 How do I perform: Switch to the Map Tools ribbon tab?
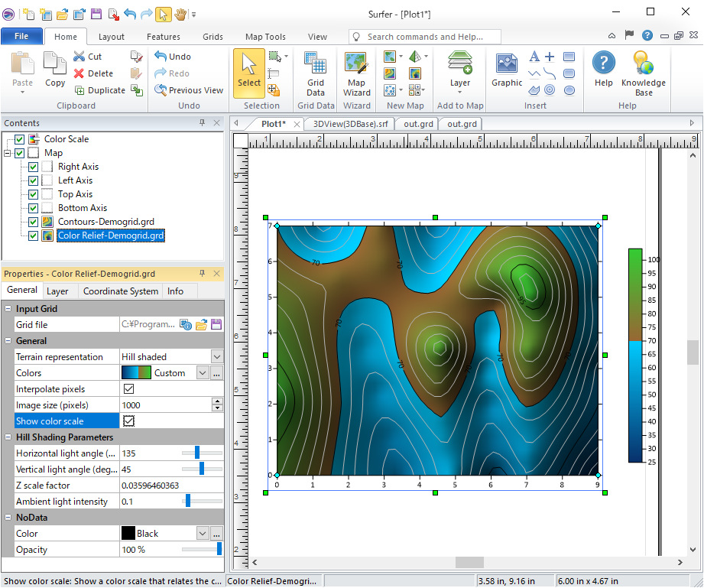tap(265, 37)
